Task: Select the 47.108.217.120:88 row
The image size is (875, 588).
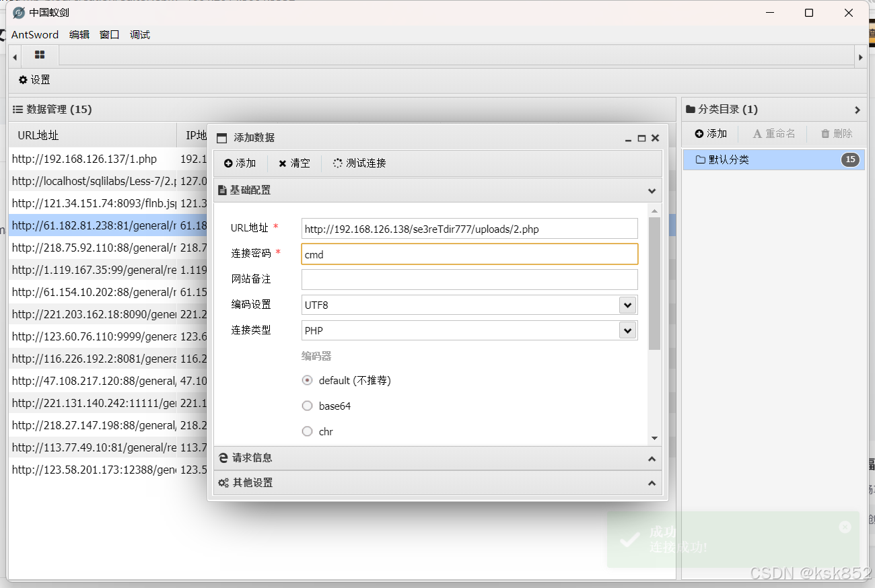Action: click(x=108, y=381)
